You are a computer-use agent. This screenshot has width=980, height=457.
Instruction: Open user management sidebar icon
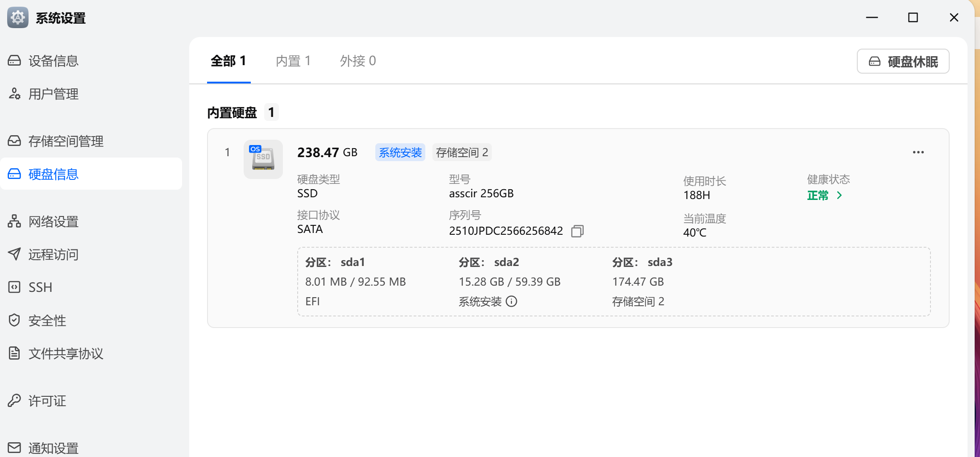click(x=14, y=94)
